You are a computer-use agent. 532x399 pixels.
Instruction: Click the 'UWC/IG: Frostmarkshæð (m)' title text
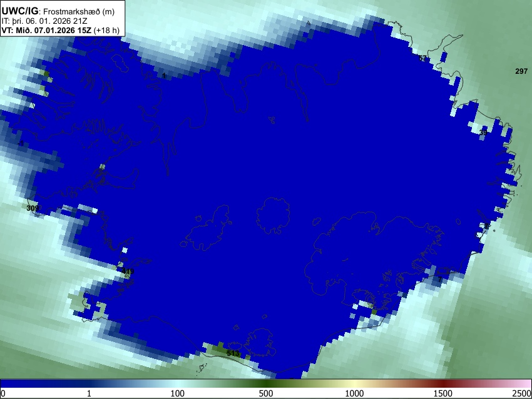click(58, 11)
